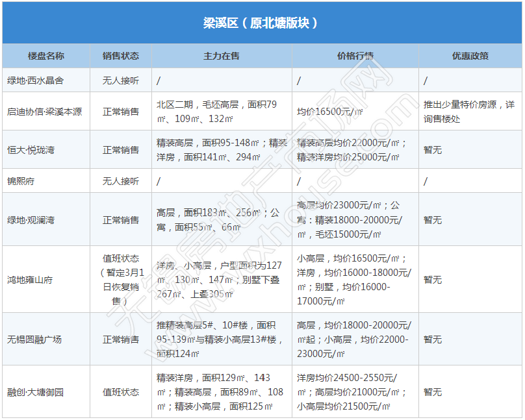Click the 鸿地雍山府 property name
Image resolution: width=525 pixels, height=420 pixels.
[x=30, y=280]
